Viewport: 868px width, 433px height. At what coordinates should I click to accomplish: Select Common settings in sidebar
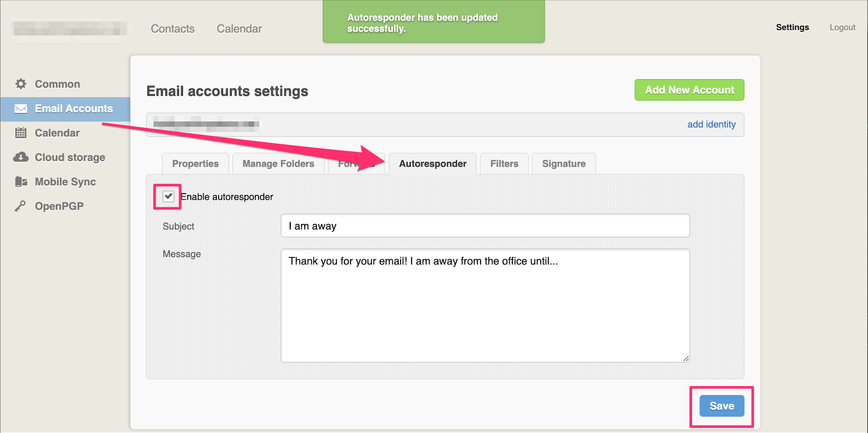[x=58, y=84]
